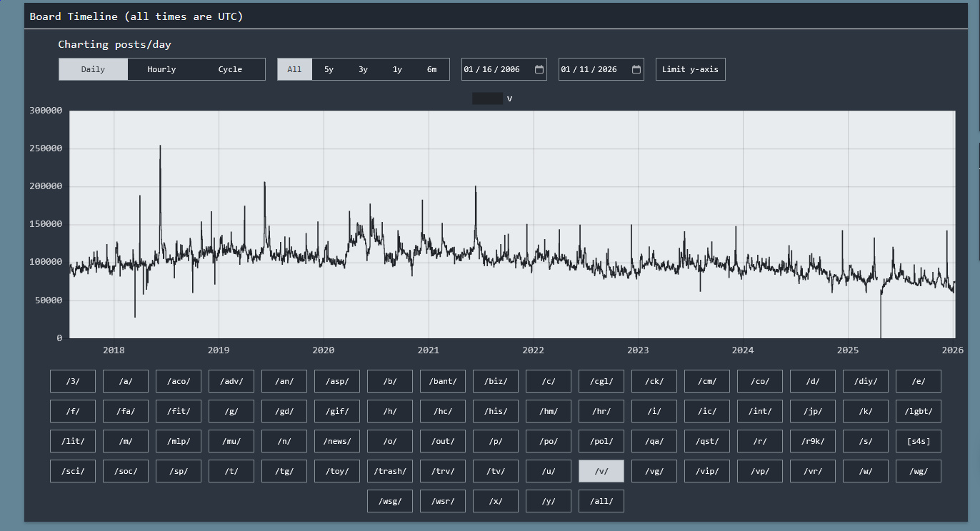Select the /qst/ board

707,441
